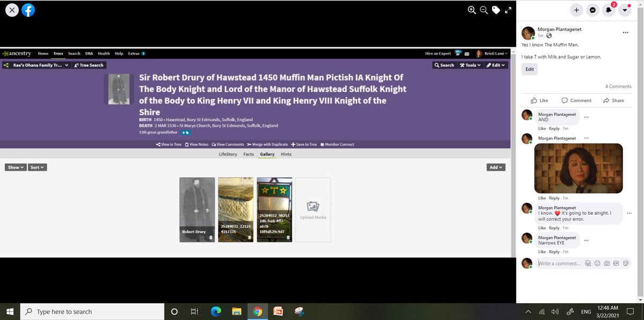Open the Create plus menu
This screenshot has height=320, width=644.
pyautogui.click(x=576, y=10)
